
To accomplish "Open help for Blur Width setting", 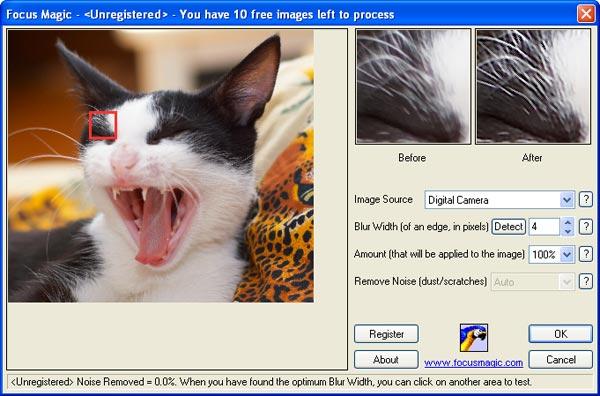I will point(585,227).
